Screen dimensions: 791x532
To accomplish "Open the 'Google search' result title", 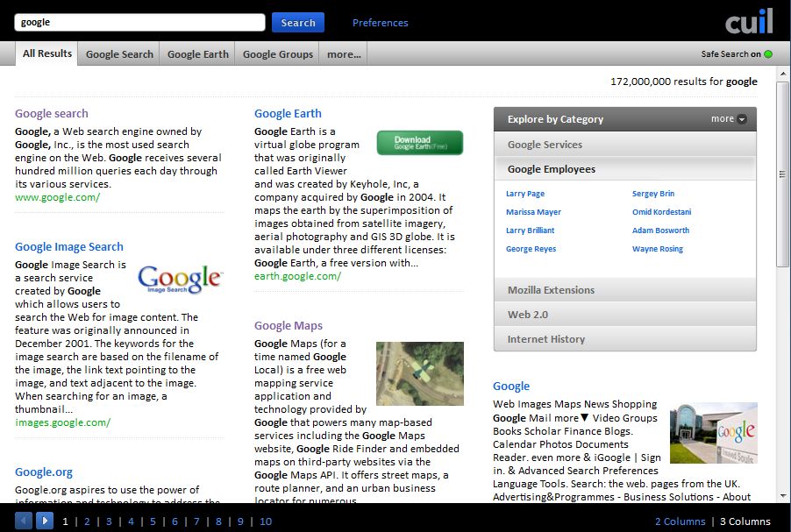I will (52, 113).
